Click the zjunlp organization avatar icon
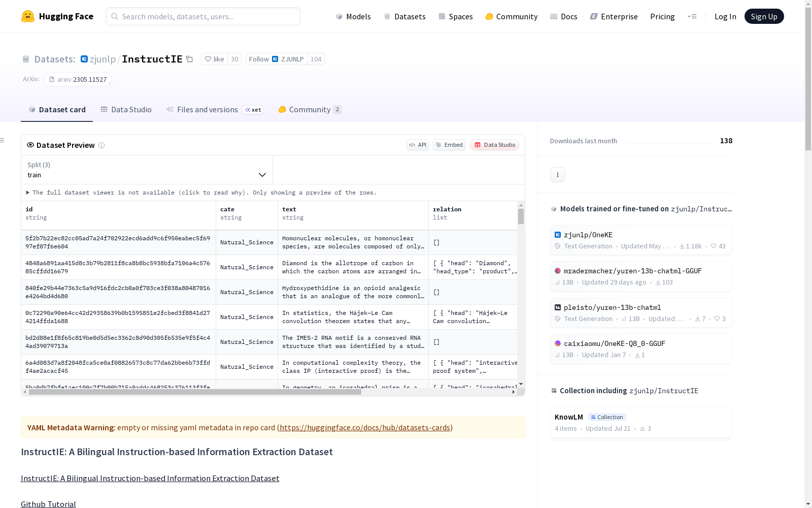Screen dimensions: 812x508 click(x=84, y=59)
